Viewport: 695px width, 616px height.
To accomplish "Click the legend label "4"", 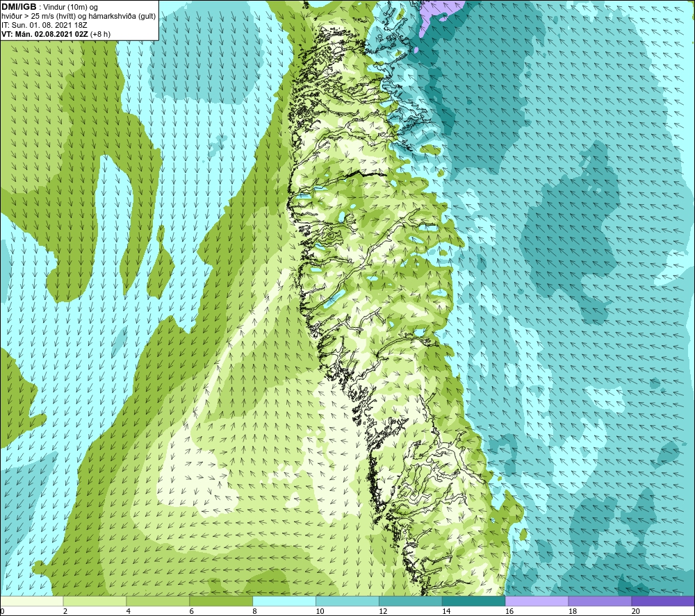I will tap(129, 611).
